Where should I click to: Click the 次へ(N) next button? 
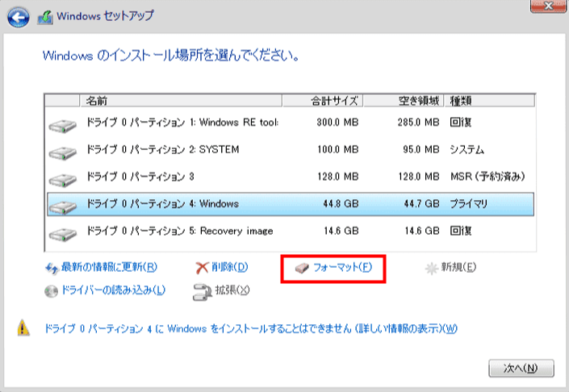pos(521,369)
